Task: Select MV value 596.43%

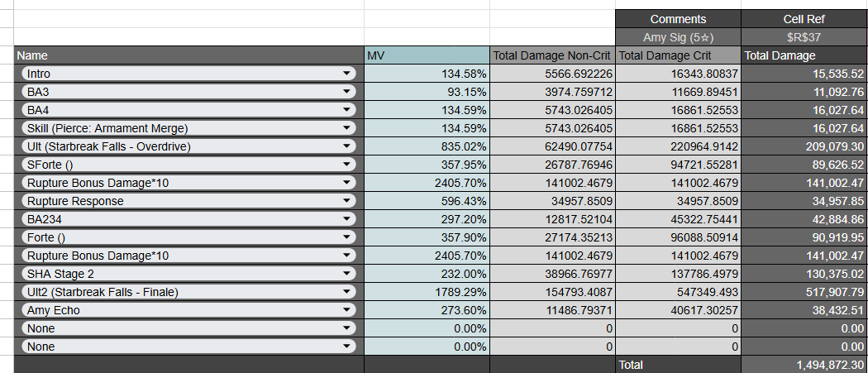Action: 427,201
